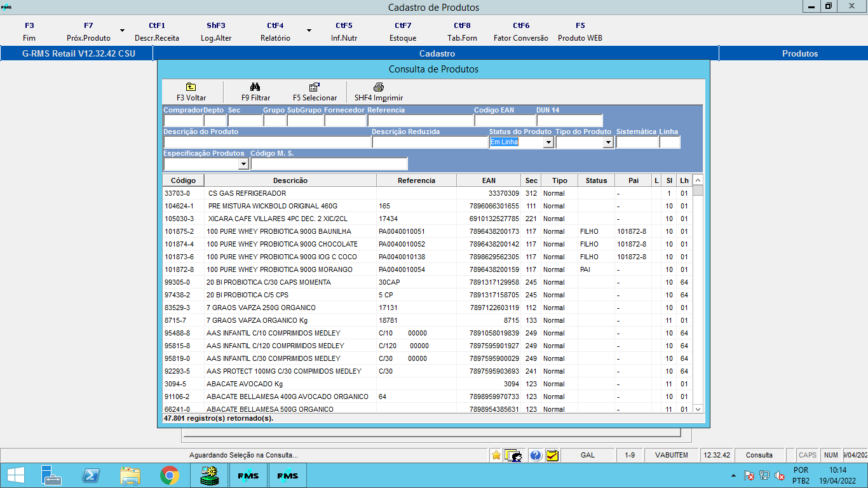868x488 pixels.
Task: Open File Explorer from the taskbar
Action: (x=130, y=475)
